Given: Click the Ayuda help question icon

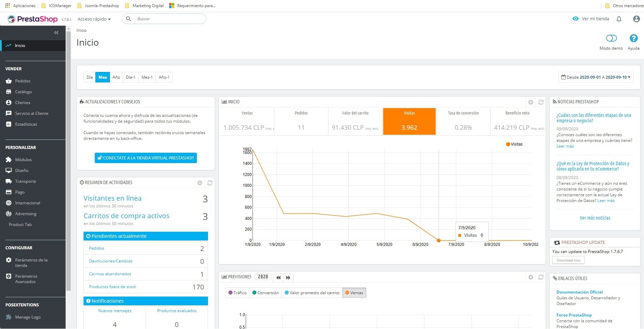Looking at the screenshot, I should pos(633,38).
